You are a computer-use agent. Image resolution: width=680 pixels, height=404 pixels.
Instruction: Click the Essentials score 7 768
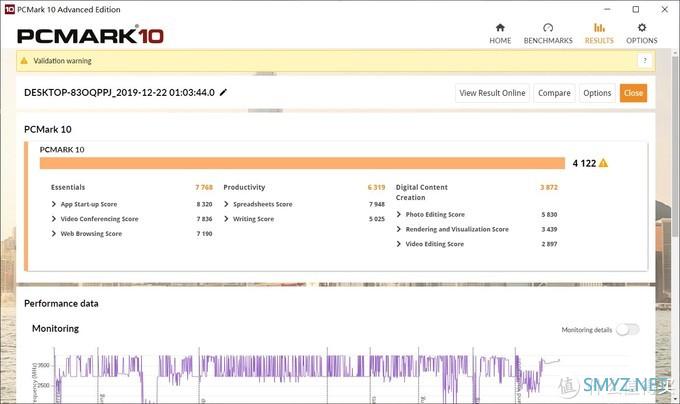click(204, 187)
